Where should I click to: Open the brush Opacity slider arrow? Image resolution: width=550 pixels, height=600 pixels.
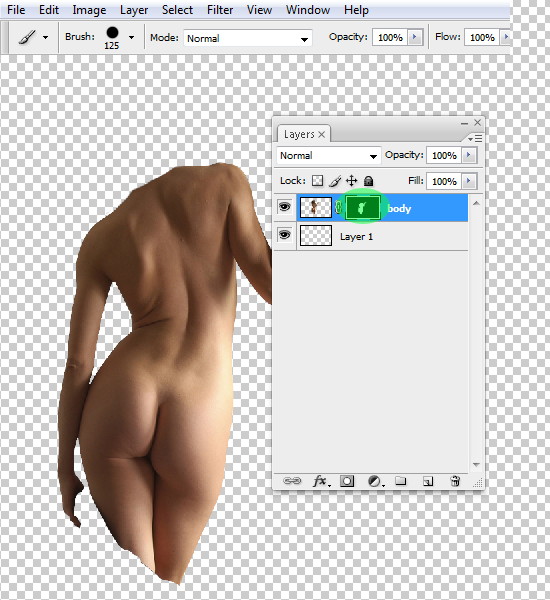[415, 38]
